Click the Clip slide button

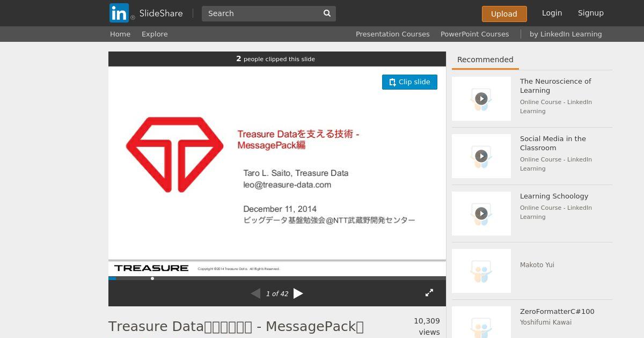pos(409,82)
